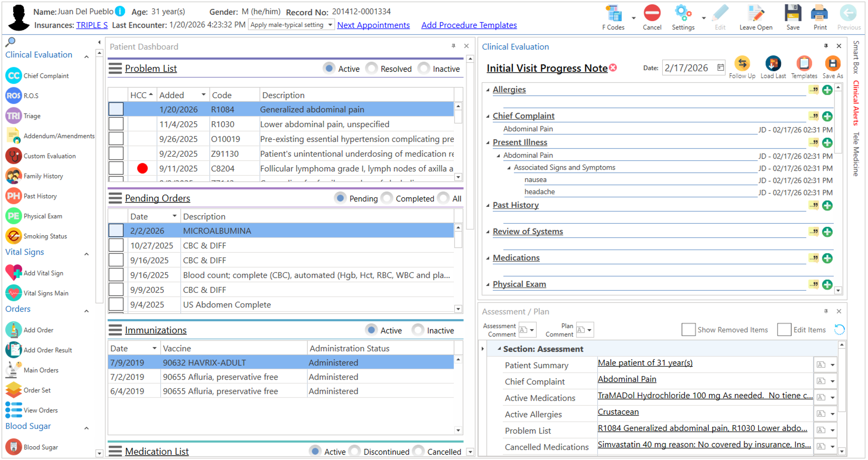Check the Edit Items checkbox

784,330
